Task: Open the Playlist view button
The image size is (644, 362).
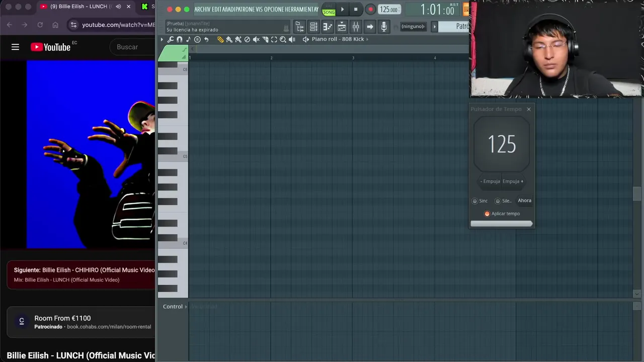Action: (x=341, y=26)
